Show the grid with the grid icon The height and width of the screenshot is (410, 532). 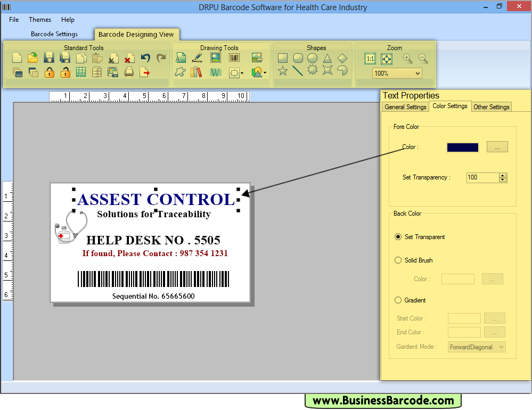81,72
